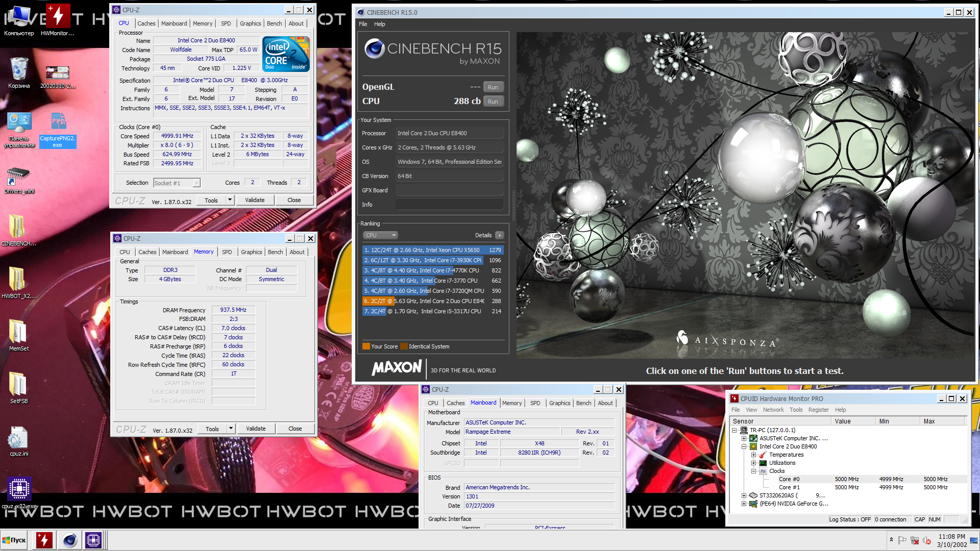Click the CPU-Z taskbar button
Image resolution: width=980 pixels, height=551 pixels.
93,540
